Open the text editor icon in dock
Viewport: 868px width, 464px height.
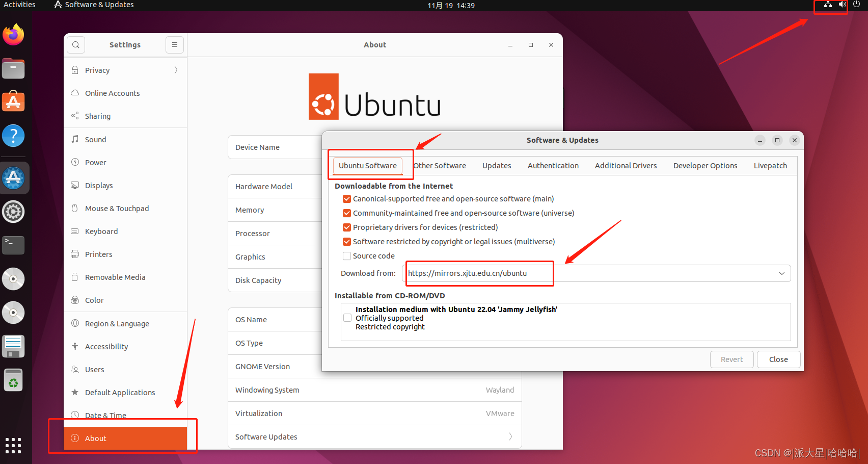(x=14, y=346)
